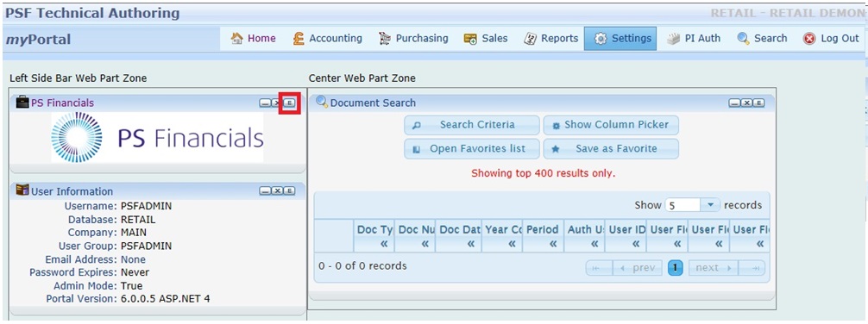
Task: Click the Admin Mode value True
Action: 131,286
